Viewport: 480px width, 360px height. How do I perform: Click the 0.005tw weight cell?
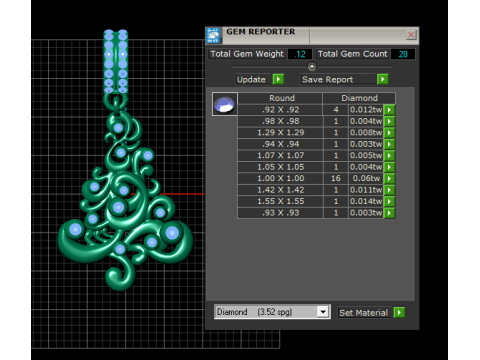(366, 155)
